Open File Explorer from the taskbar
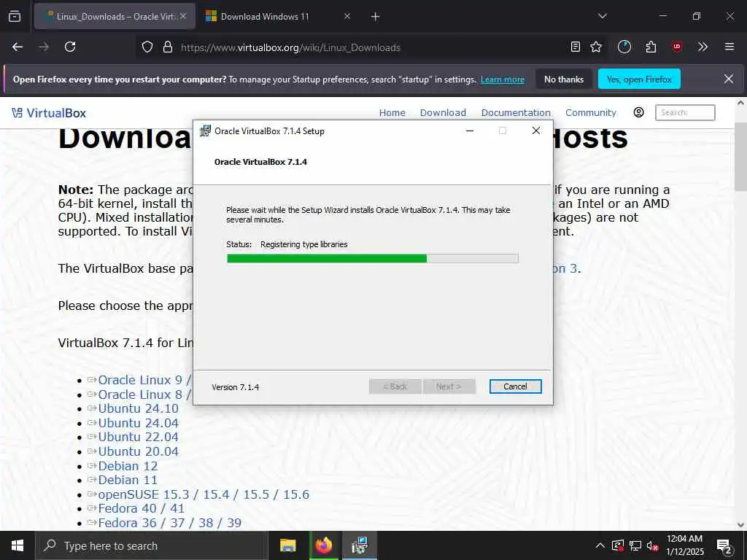This screenshot has height=560, width=747. (287, 545)
